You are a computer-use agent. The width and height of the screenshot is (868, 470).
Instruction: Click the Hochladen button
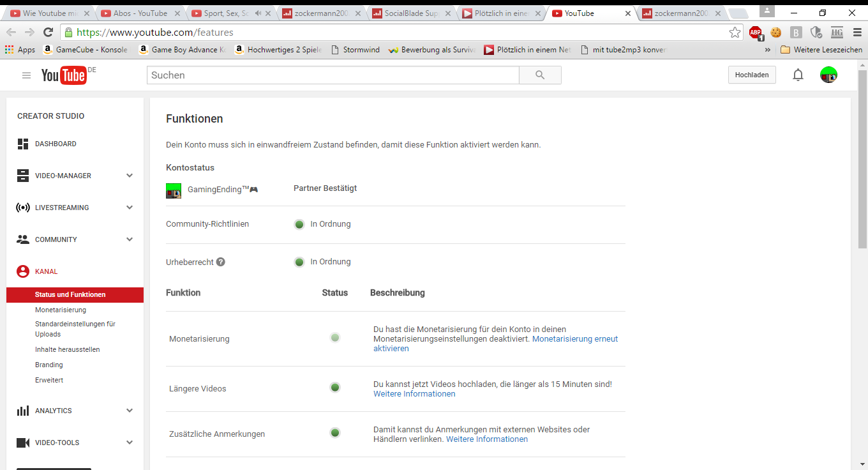coord(751,75)
